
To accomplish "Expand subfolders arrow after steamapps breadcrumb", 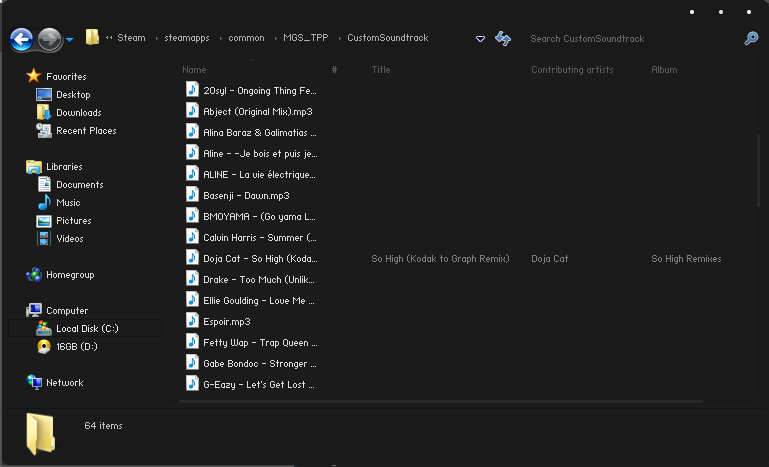I will pos(221,38).
